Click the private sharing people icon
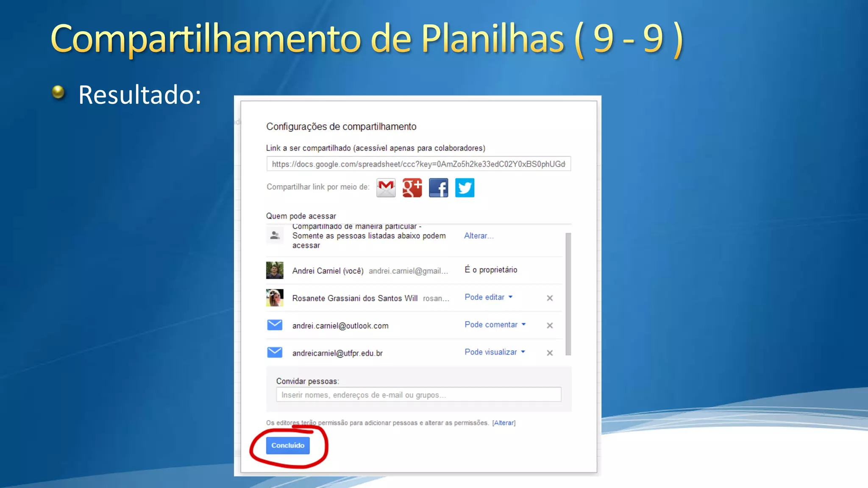The width and height of the screenshot is (868, 488). pyautogui.click(x=275, y=235)
